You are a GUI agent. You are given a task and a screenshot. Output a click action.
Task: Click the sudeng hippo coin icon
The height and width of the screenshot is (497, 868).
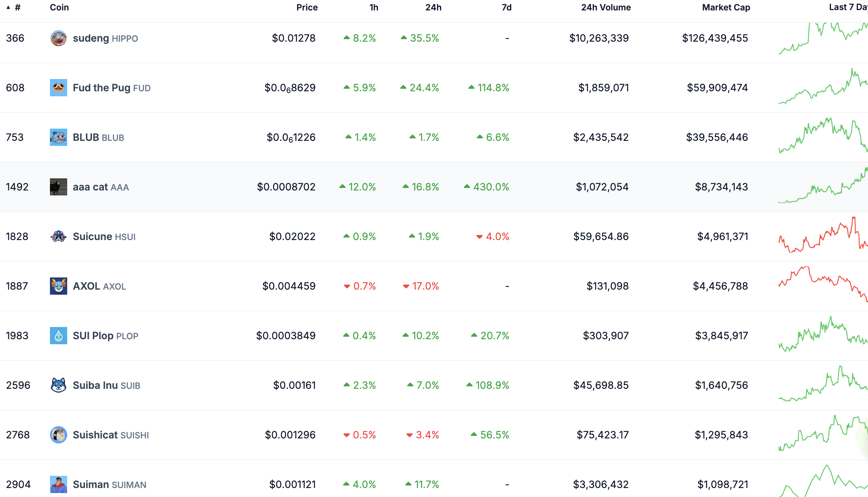tap(58, 38)
